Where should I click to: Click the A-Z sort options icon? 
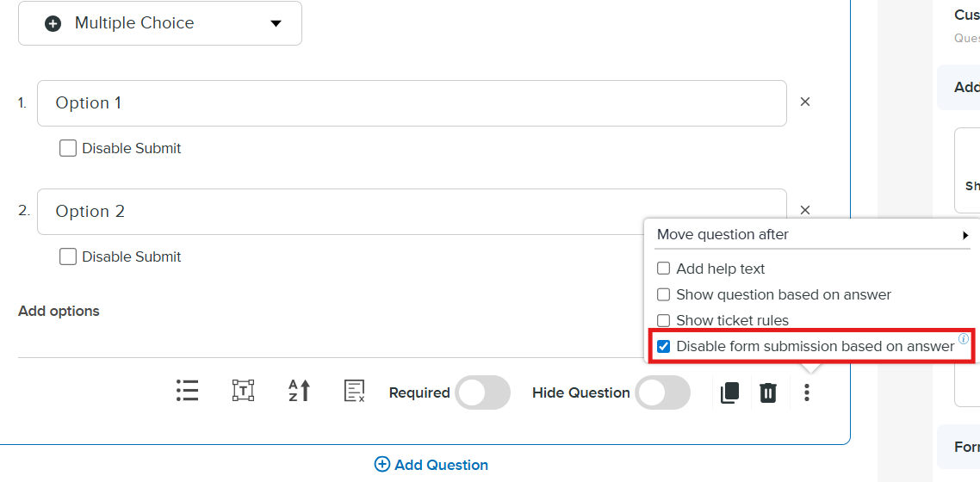click(x=299, y=392)
